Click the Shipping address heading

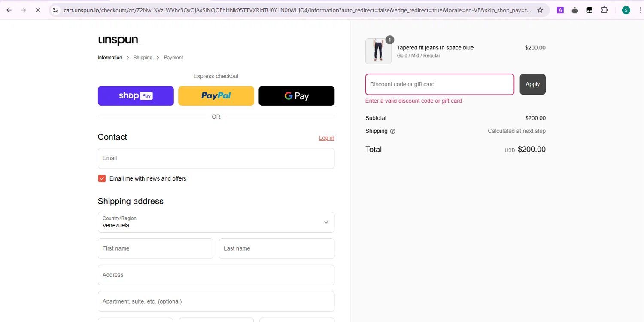[131, 201]
